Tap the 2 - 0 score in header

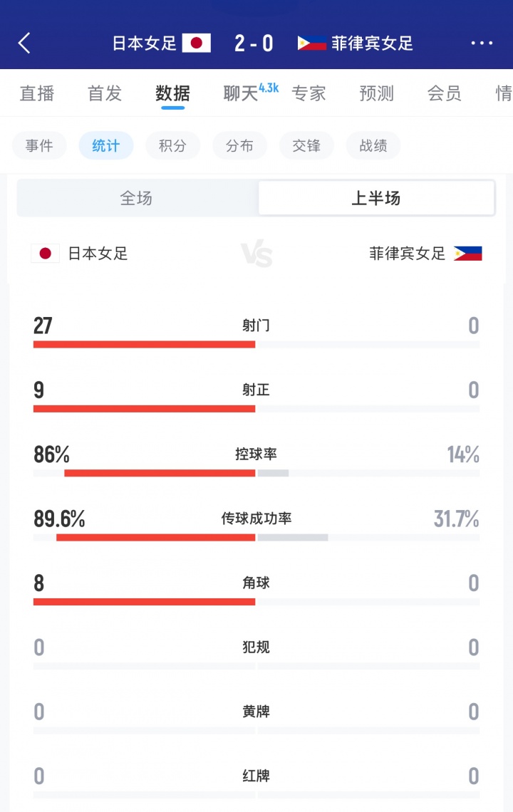coord(254,43)
